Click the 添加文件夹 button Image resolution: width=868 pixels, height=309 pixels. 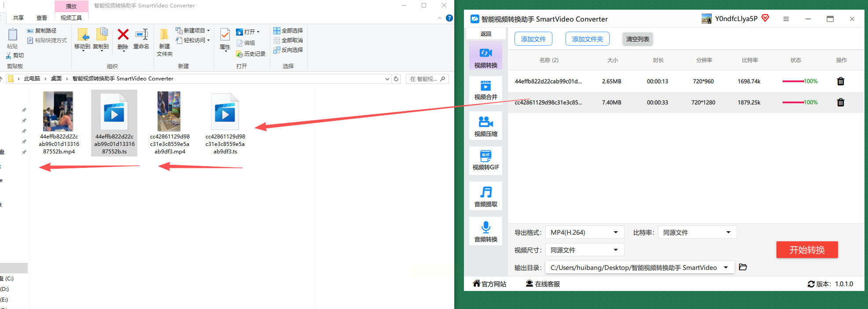click(x=588, y=39)
